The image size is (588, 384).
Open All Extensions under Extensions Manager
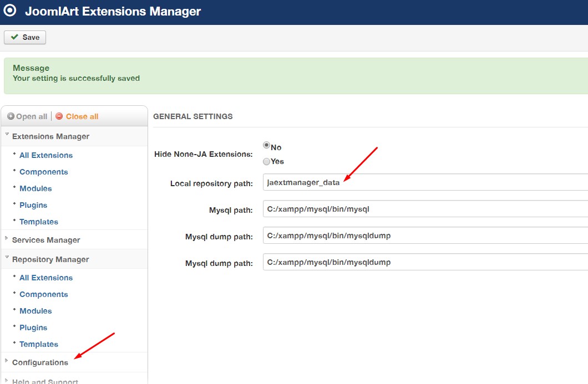click(46, 155)
